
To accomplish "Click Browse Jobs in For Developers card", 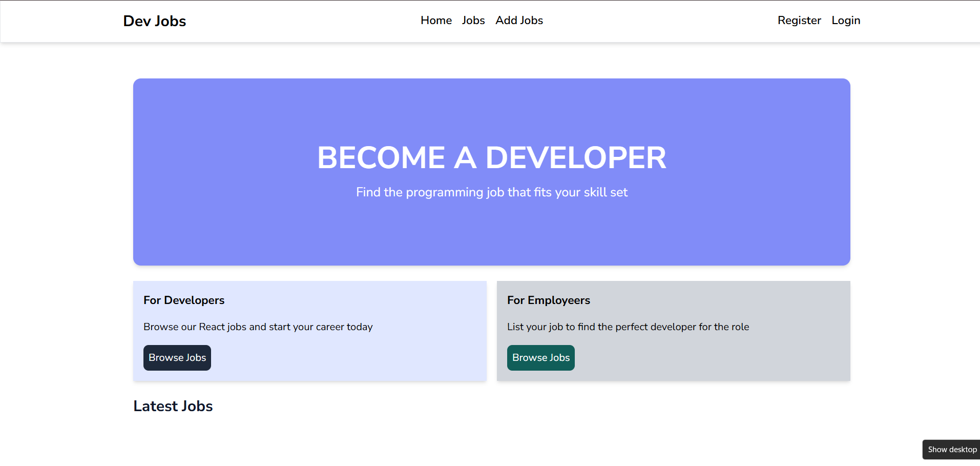I will (x=177, y=357).
